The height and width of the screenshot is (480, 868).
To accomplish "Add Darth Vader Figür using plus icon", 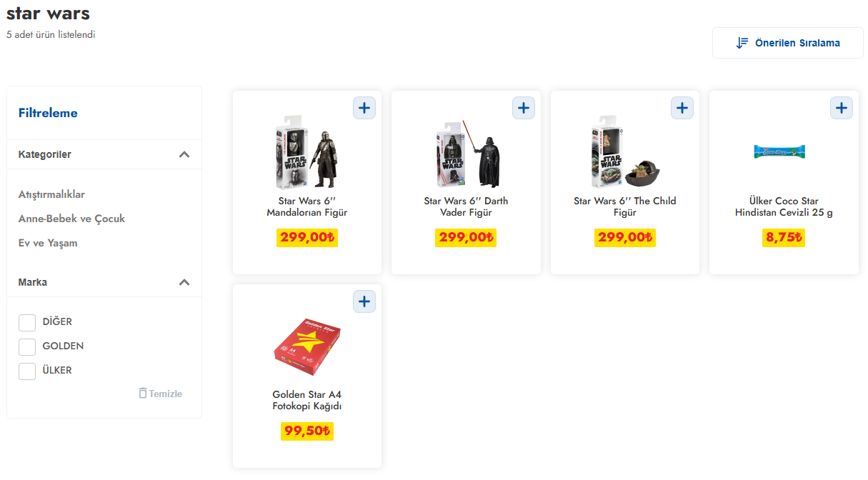I will pos(524,108).
